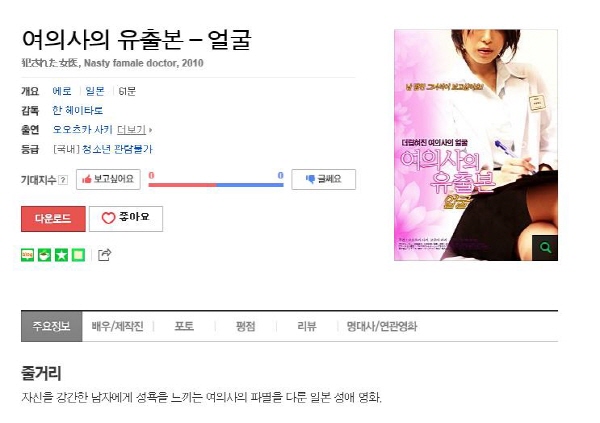Click the movie poster thumbnail

coord(476,145)
